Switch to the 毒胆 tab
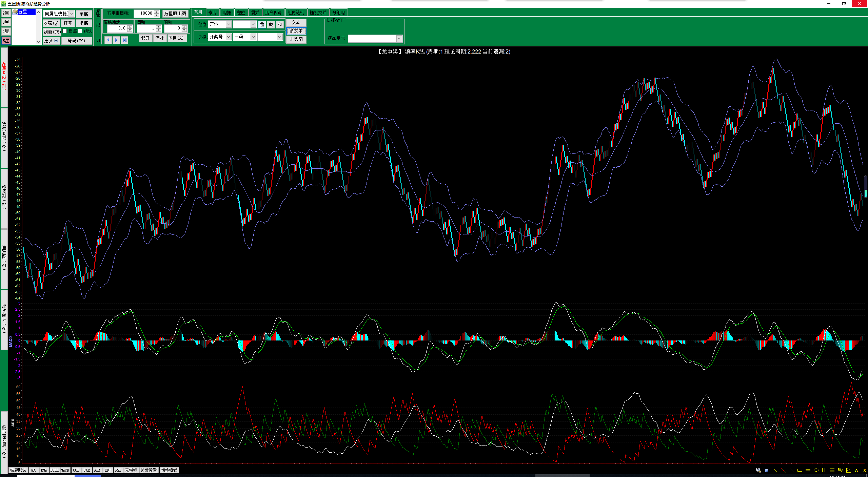This screenshot has height=477, width=868. [x=213, y=13]
